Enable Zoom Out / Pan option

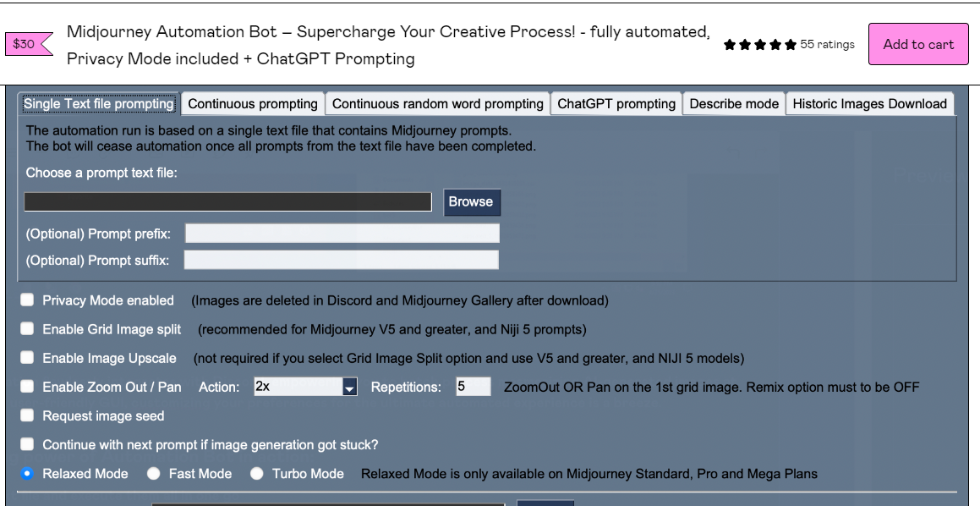27,386
